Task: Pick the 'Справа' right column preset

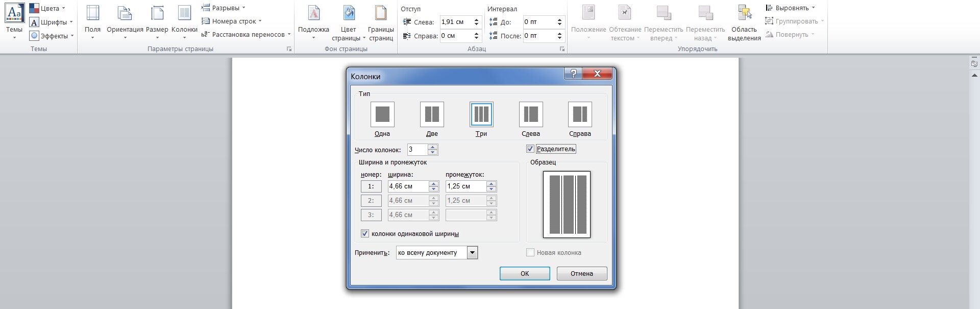Action: pos(580,114)
